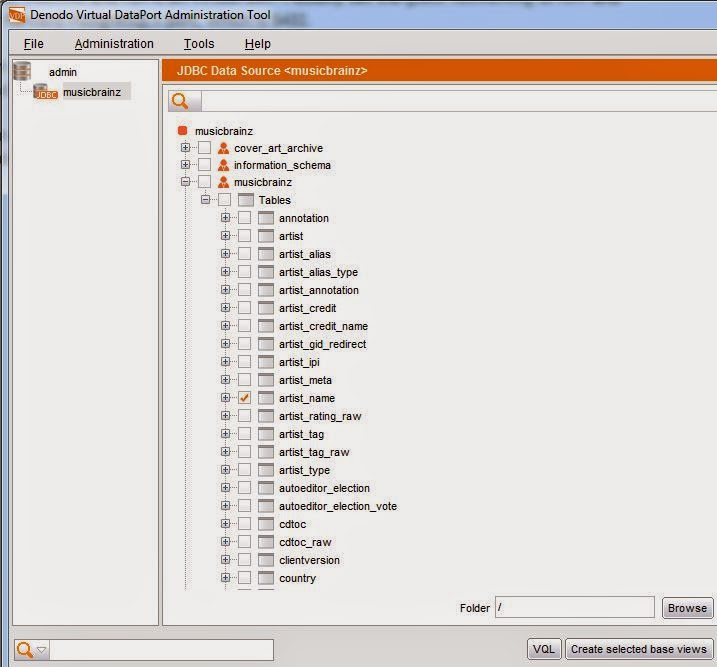The height and width of the screenshot is (667, 717).
Task: Click the cdtoc table icon
Action: tap(266, 524)
